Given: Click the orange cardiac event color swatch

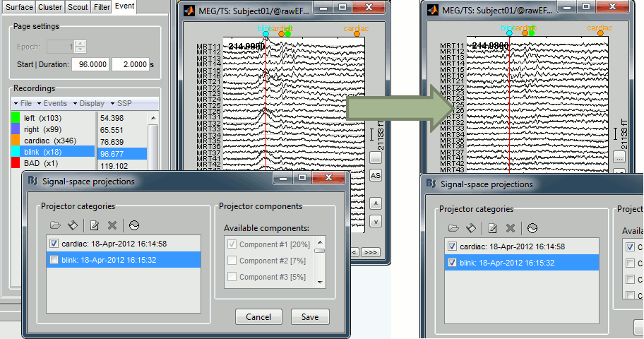Looking at the screenshot, I should (x=17, y=141).
